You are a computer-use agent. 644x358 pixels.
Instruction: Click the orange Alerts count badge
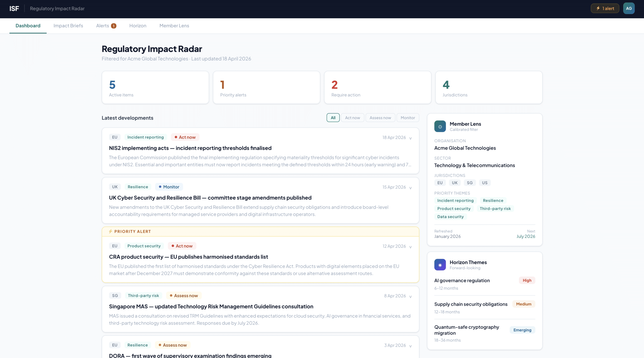point(114,26)
